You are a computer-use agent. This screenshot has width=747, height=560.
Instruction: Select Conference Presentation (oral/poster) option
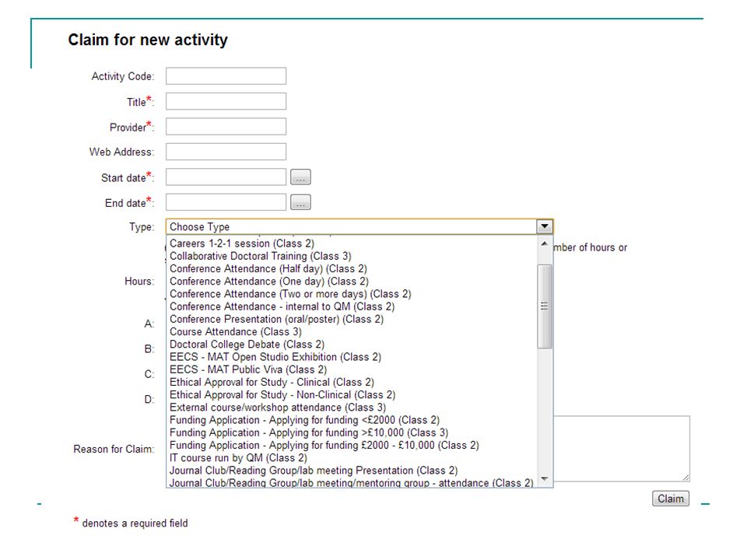point(352,319)
